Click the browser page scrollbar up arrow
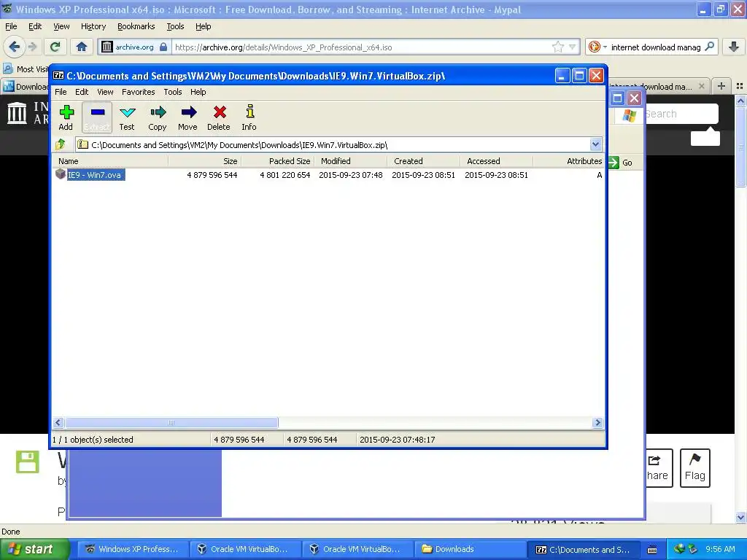 pos(740,101)
